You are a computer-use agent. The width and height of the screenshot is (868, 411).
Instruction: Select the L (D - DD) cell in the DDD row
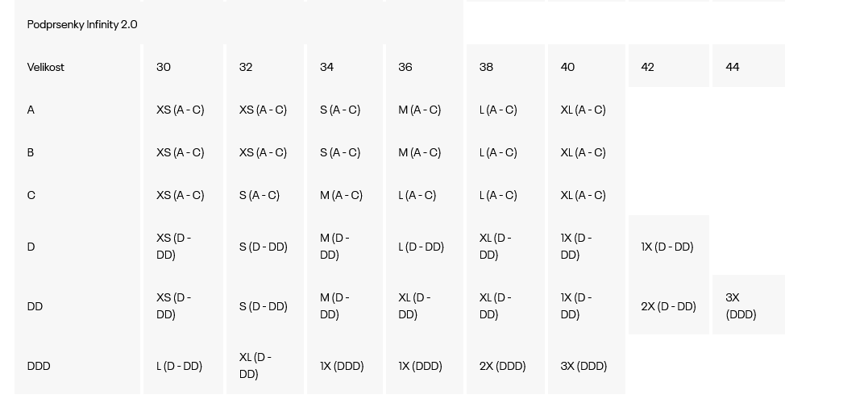pyautogui.click(x=180, y=366)
